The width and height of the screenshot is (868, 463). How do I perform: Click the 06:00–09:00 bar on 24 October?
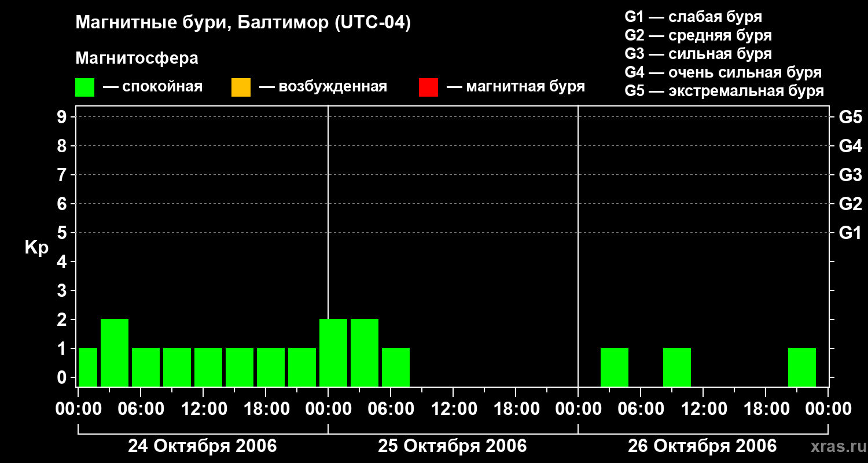(x=146, y=368)
